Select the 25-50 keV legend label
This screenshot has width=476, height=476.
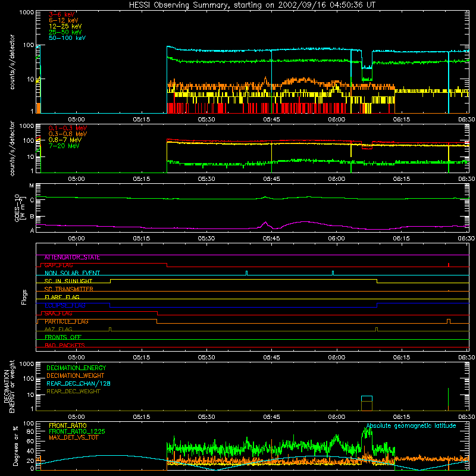pos(65,32)
